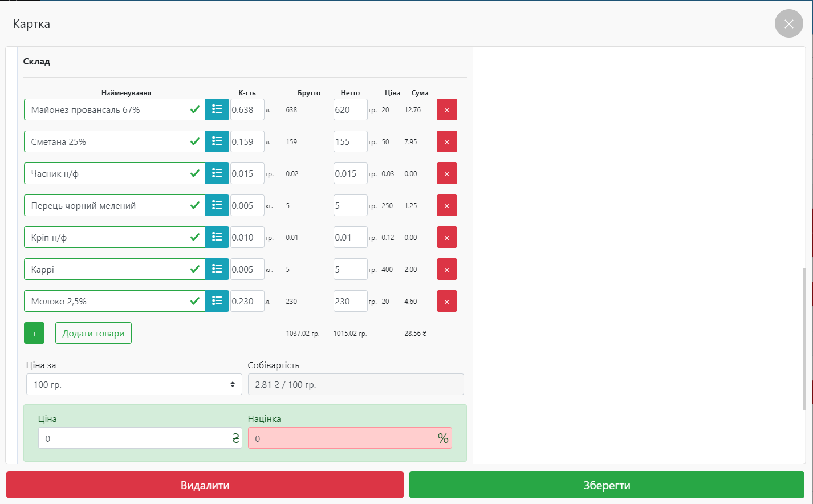Expand the Ціна за dropdown
This screenshot has width=813, height=504.
[x=134, y=384]
